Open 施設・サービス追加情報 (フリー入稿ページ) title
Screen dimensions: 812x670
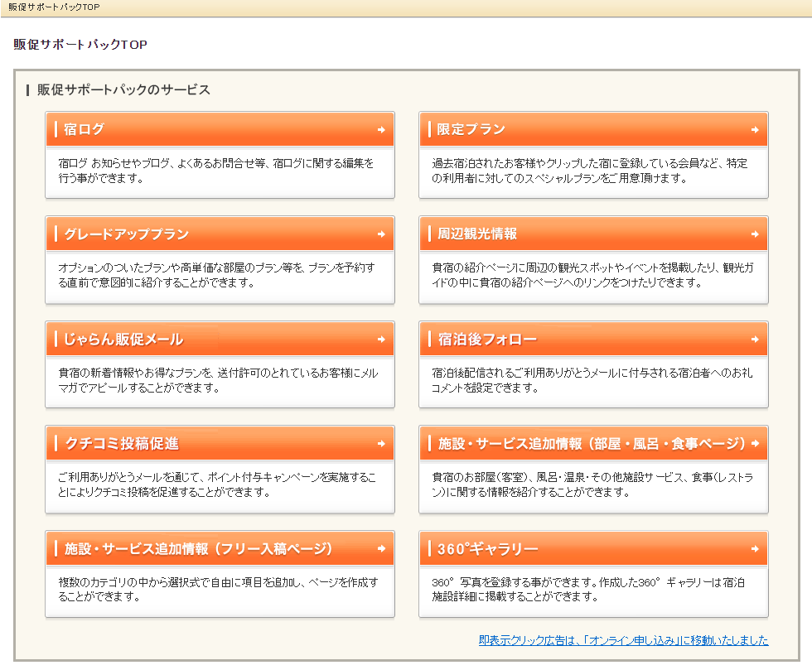point(198,549)
